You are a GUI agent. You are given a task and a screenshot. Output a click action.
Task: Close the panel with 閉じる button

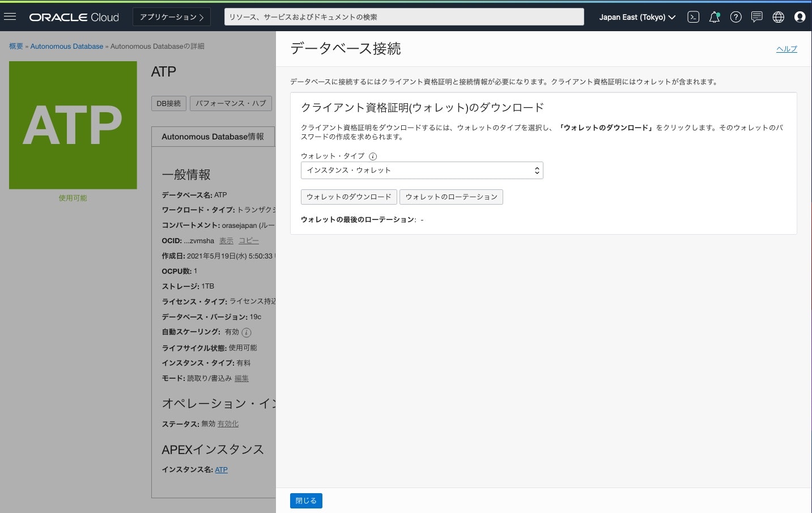point(306,501)
